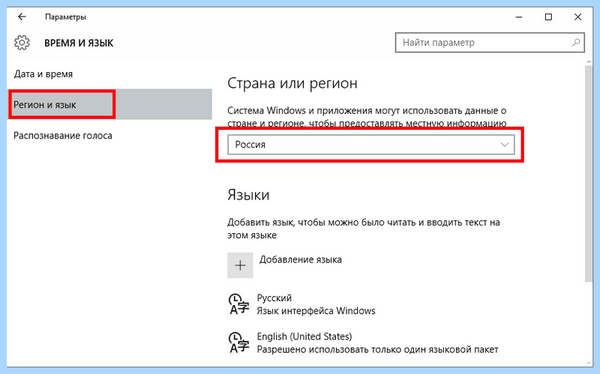
Task: Click the vertical scrollbar thumb
Action: 589,174
